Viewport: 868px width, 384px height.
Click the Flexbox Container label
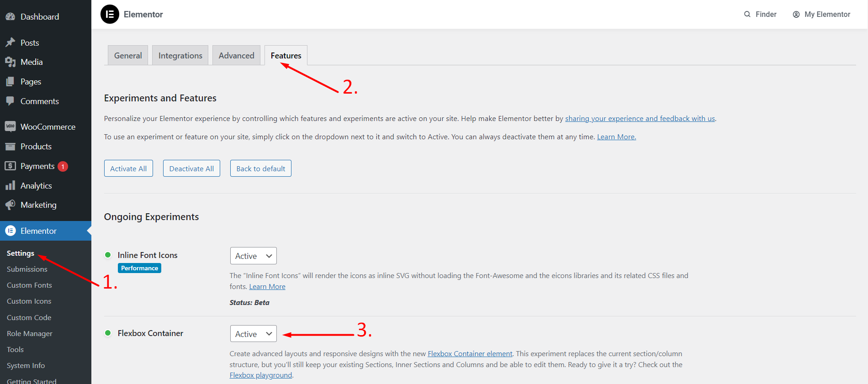pyautogui.click(x=150, y=333)
